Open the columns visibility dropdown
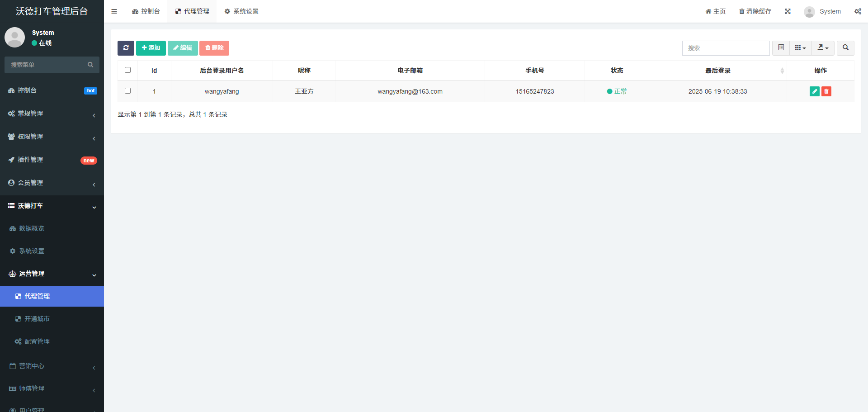This screenshot has width=868, height=412. [x=800, y=48]
